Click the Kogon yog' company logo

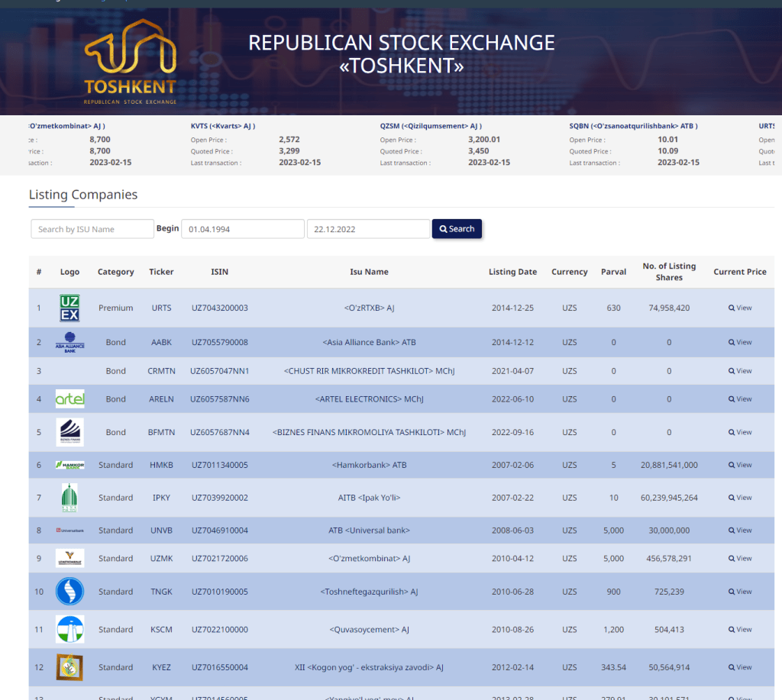click(x=69, y=667)
